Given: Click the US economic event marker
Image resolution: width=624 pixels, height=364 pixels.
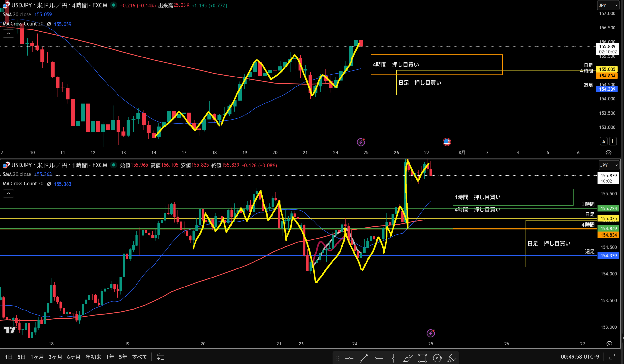Looking at the screenshot, I should click(x=447, y=142).
